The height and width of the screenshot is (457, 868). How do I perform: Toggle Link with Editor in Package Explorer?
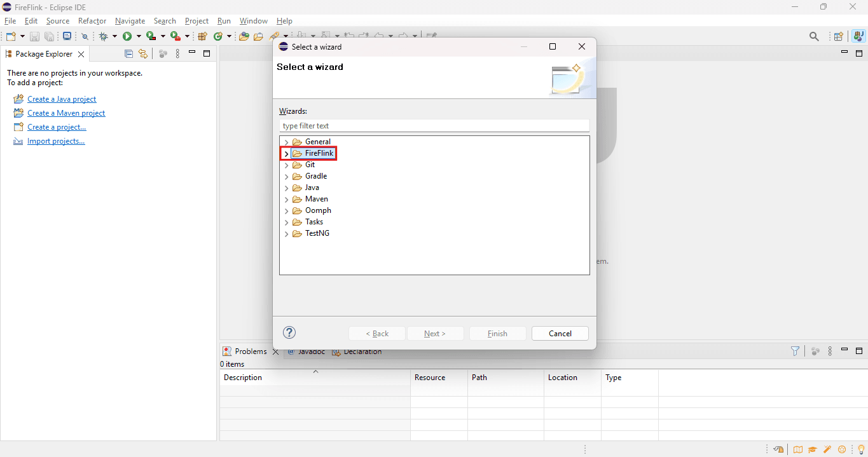[x=143, y=54]
